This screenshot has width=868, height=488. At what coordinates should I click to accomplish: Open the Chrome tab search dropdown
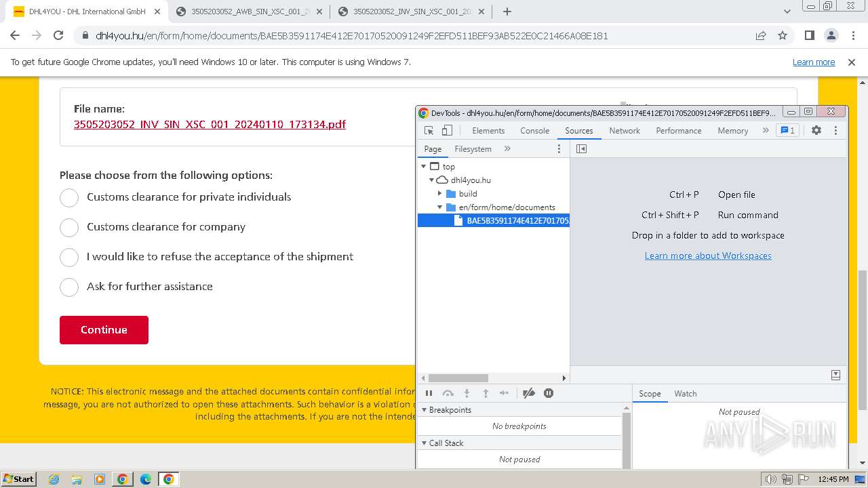click(x=787, y=12)
